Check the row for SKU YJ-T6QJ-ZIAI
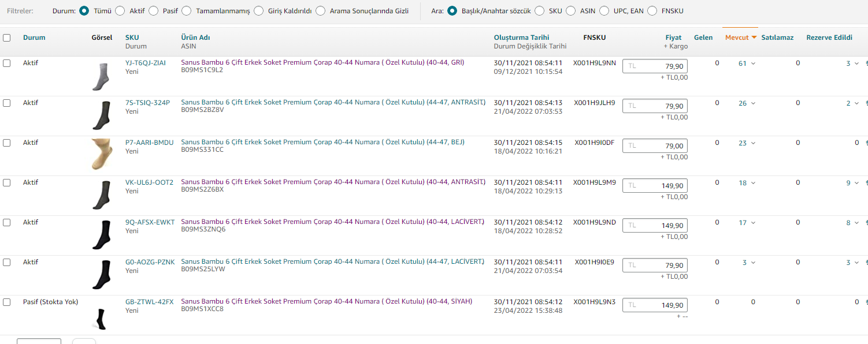The width and height of the screenshot is (868, 344). click(x=7, y=63)
